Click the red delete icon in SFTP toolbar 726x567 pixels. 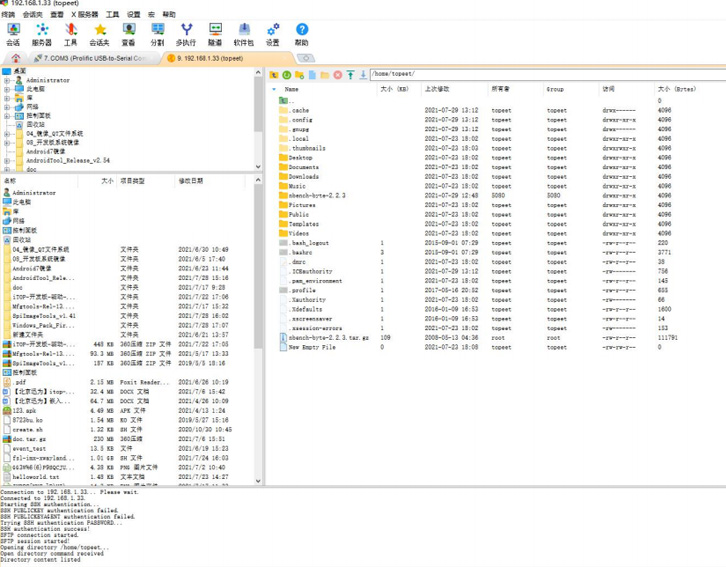point(338,75)
